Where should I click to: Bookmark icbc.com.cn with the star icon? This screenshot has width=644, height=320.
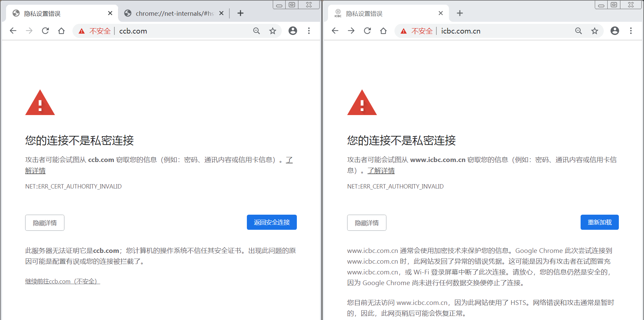pyautogui.click(x=595, y=31)
